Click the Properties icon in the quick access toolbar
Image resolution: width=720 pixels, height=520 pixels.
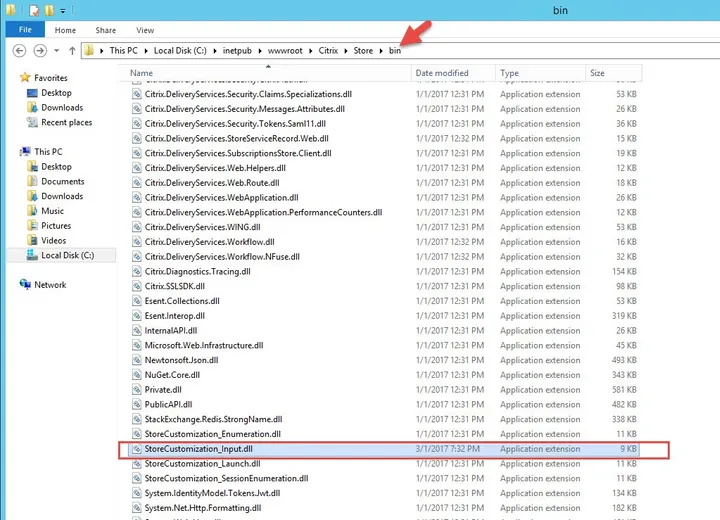click(x=34, y=9)
